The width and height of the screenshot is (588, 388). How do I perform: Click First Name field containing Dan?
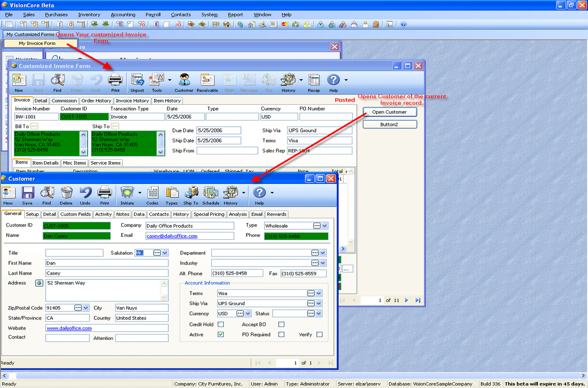tap(107, 263)
